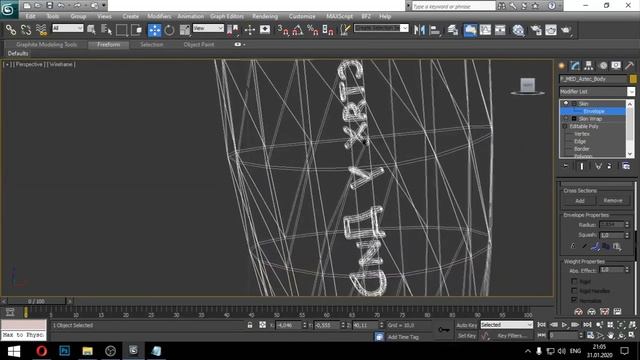Open the reference coordinate View dropdown

click(208, 28)
